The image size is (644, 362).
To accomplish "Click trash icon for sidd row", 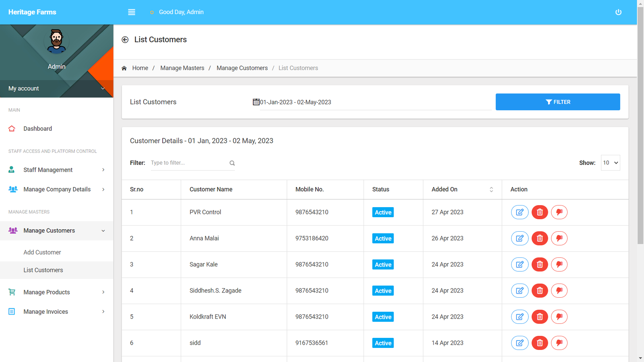I will pyautogui.click(x=539, y=343).
